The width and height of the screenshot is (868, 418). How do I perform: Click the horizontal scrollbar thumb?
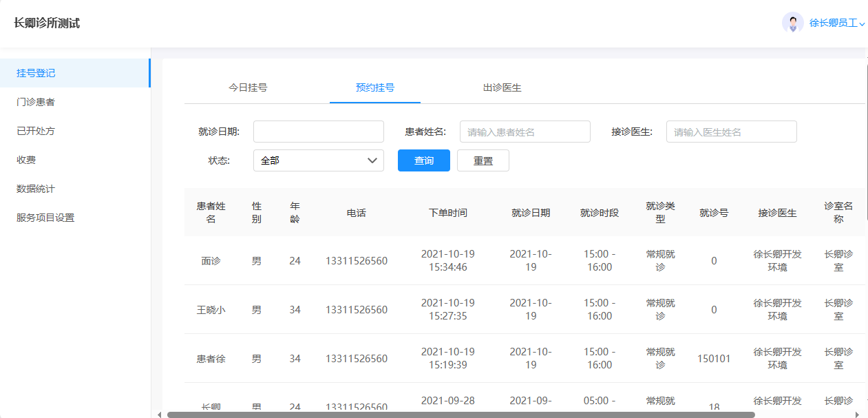click(461, 415)
